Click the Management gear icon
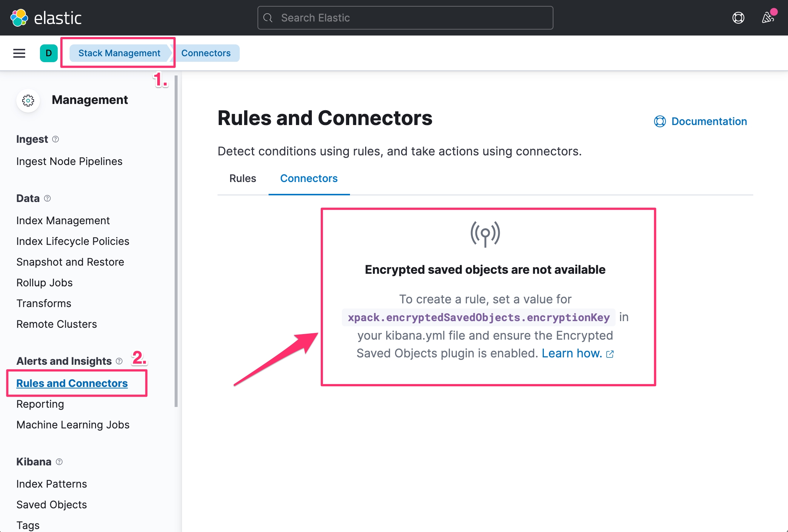 coord(28,100)
